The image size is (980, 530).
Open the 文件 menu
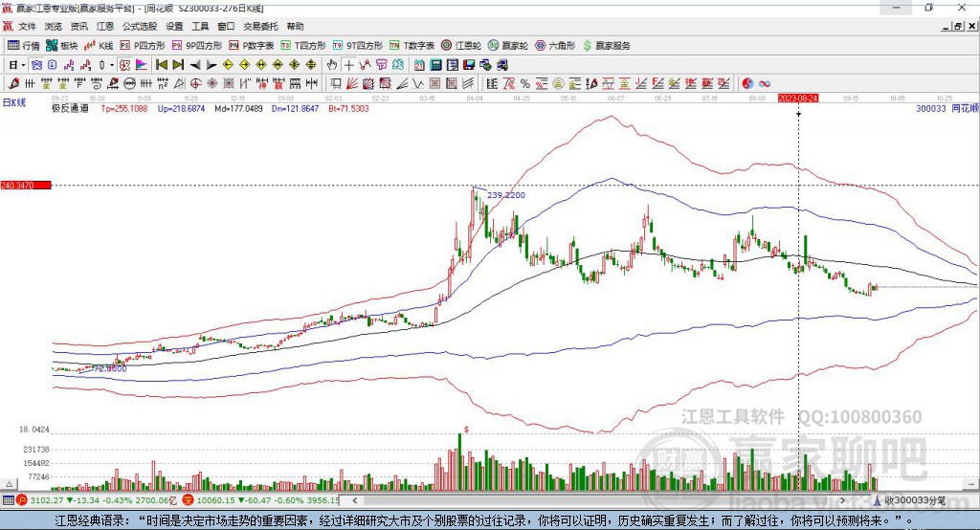click(27, 26)
